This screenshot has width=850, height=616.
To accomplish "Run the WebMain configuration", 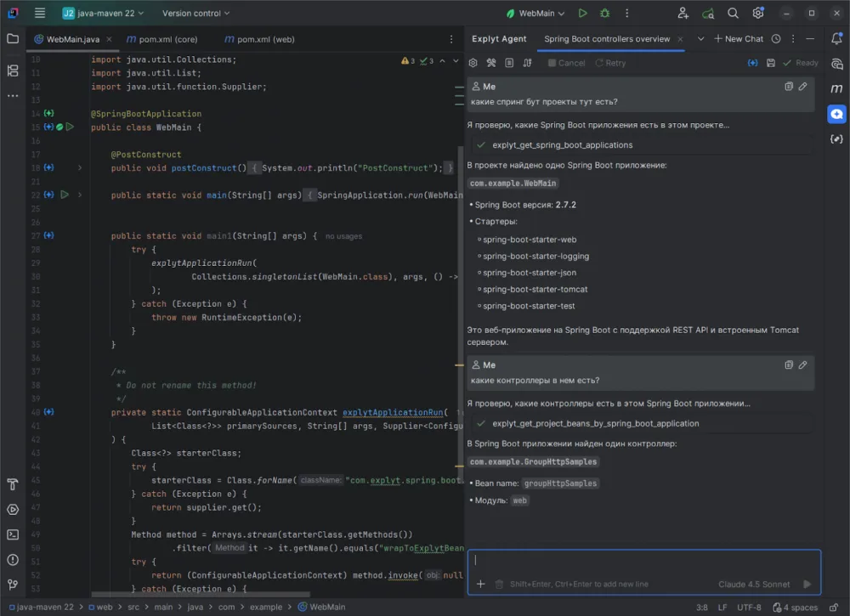I will click(582, 14).
